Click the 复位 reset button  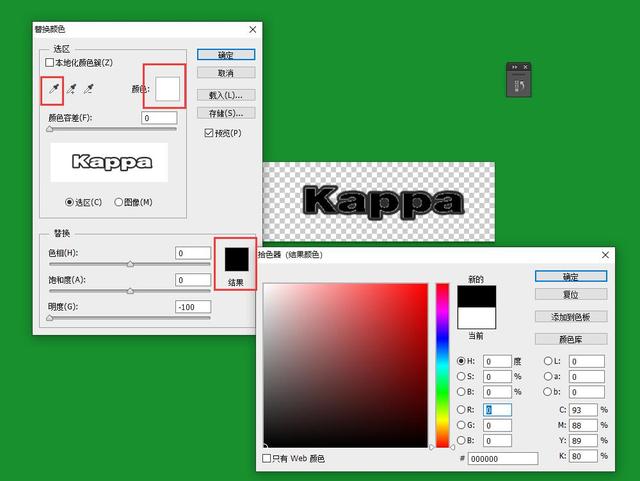[571, 294]
